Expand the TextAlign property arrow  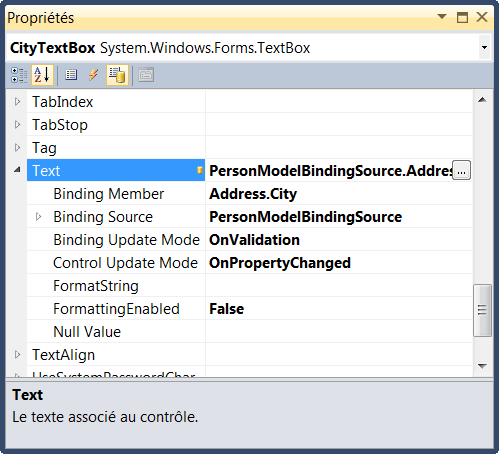coord(18,354)
